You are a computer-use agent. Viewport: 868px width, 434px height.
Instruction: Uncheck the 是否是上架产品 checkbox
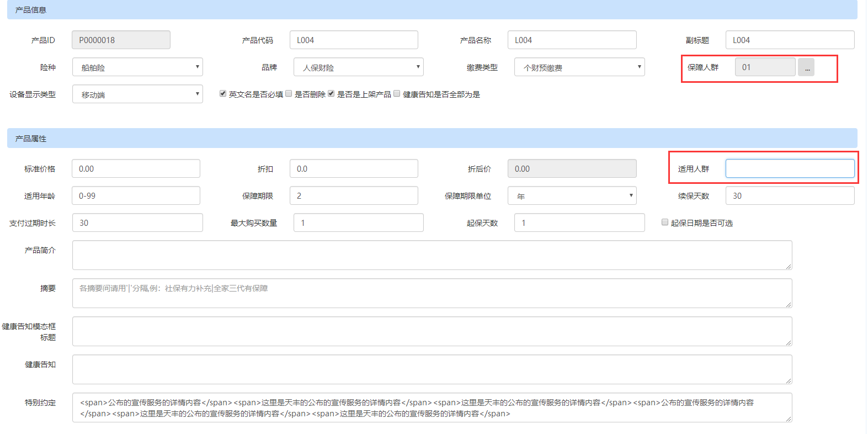(331, 94)
